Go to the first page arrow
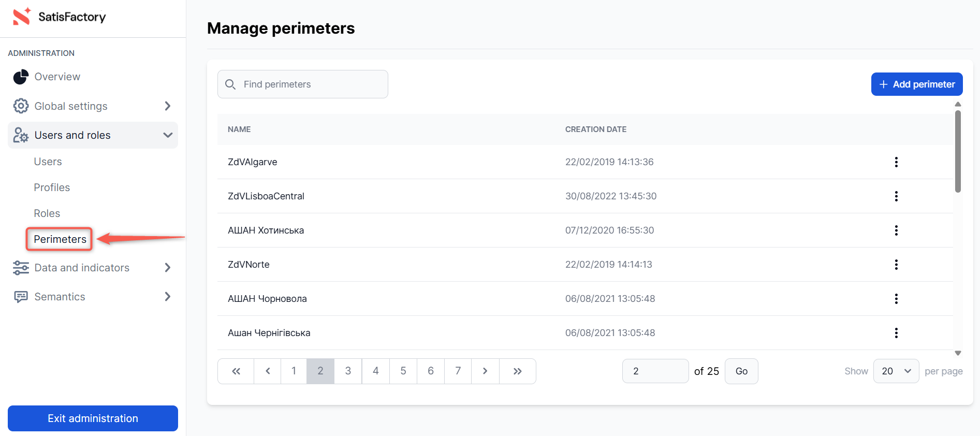The width and height of the screenshot is (980, 436). (x=236, y=371)
